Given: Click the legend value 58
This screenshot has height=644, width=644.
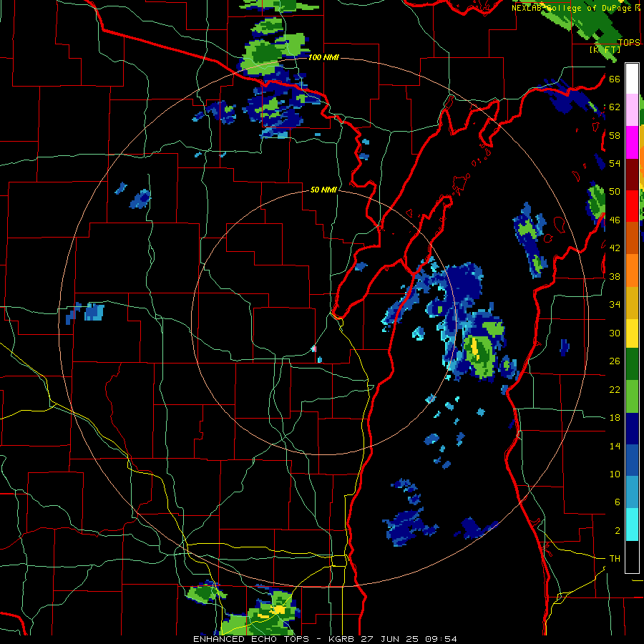Looking at the screenshot, I should click(x=615, y=135).
